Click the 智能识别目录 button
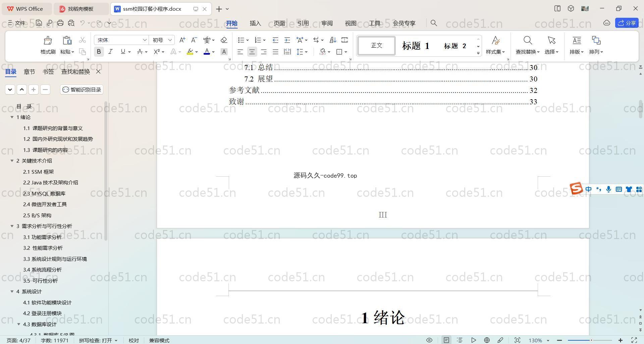 click(82, 90)
